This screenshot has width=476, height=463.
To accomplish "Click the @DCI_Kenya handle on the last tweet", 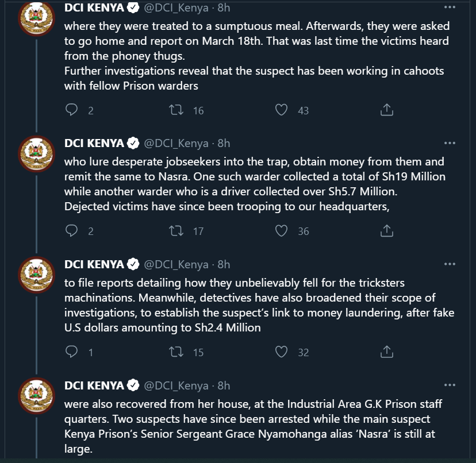I will click(x=175, y=385).
